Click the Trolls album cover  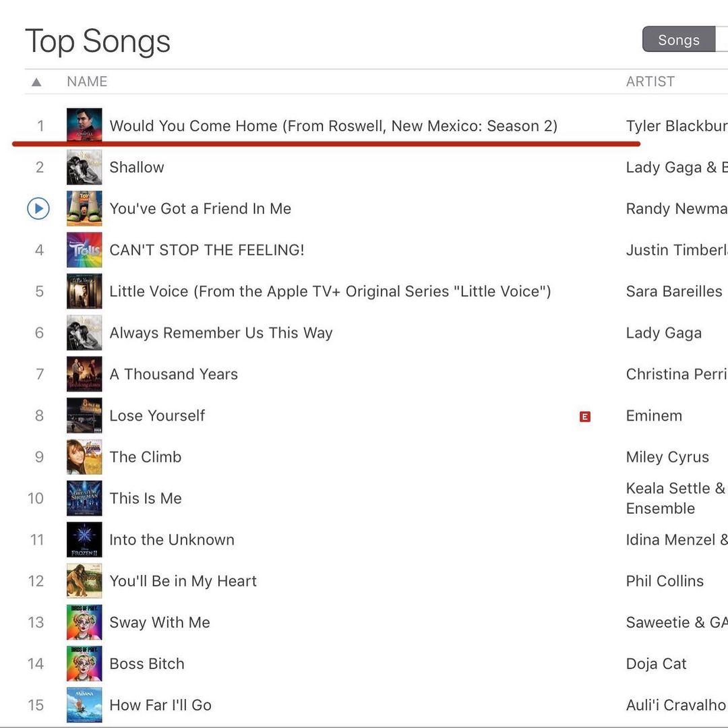(84, 250)
